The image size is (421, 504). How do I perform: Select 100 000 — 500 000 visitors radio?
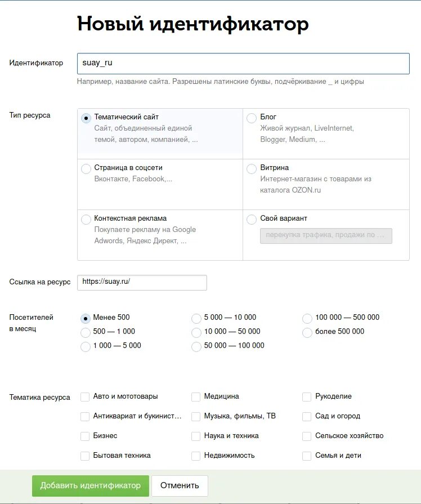[x=307, y=319]
